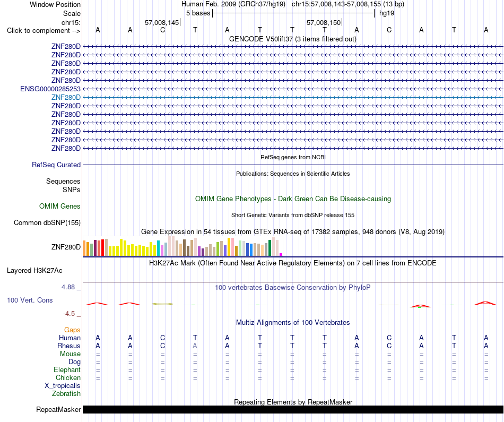The width and height of the screenshot is (504, 422).
Task: Click the Sequences SNPs track label
Action: coord(63,186)
